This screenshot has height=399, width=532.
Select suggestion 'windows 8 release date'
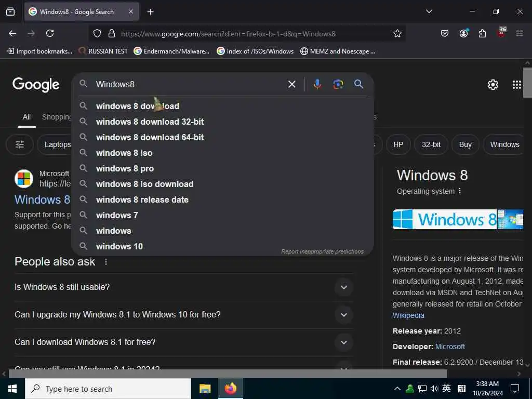pos(222,199)
